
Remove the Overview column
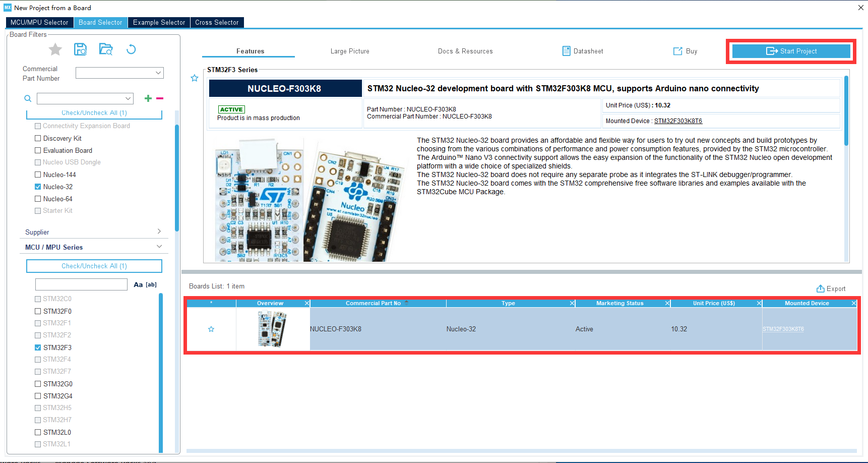point(307,303)
